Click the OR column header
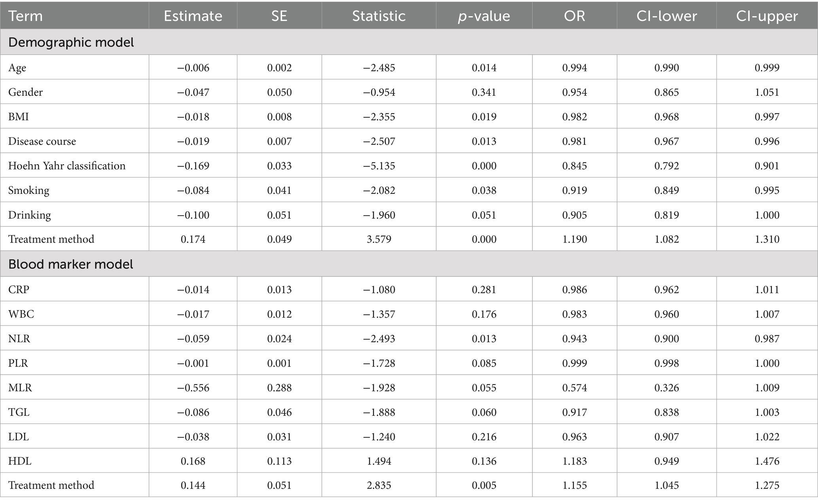 click(574, 16)
